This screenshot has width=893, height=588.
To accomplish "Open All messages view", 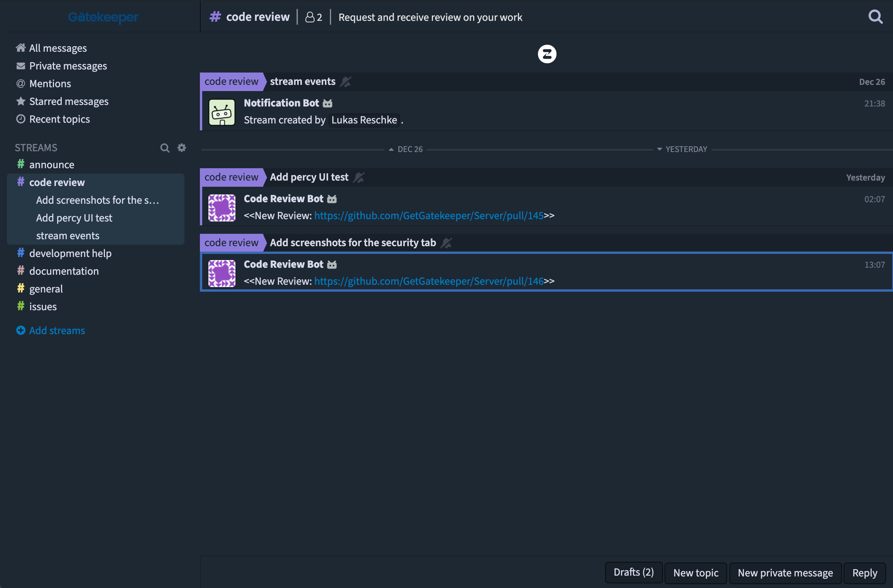I will (x=58, y=48).
